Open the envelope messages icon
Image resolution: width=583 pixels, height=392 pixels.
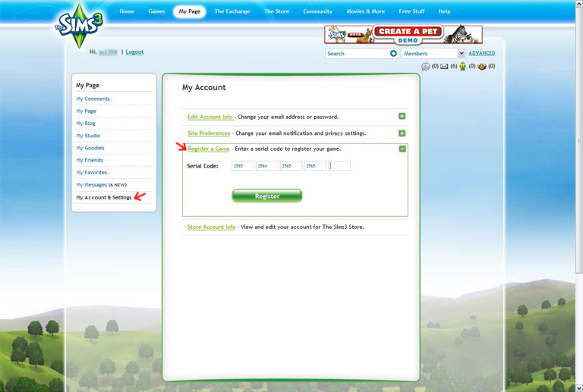pyautogui.click(x=444, y=67)
